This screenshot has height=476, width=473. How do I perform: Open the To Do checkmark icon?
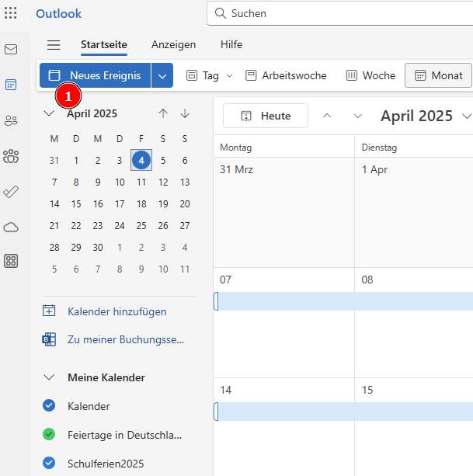pos(11,192)
